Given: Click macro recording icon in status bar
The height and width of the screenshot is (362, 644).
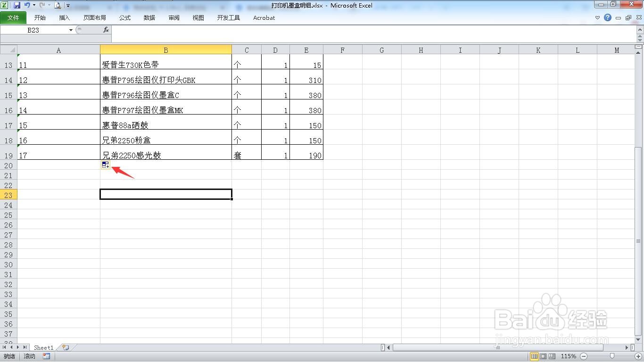Looking at the screenshot, I should pos(47,356).
